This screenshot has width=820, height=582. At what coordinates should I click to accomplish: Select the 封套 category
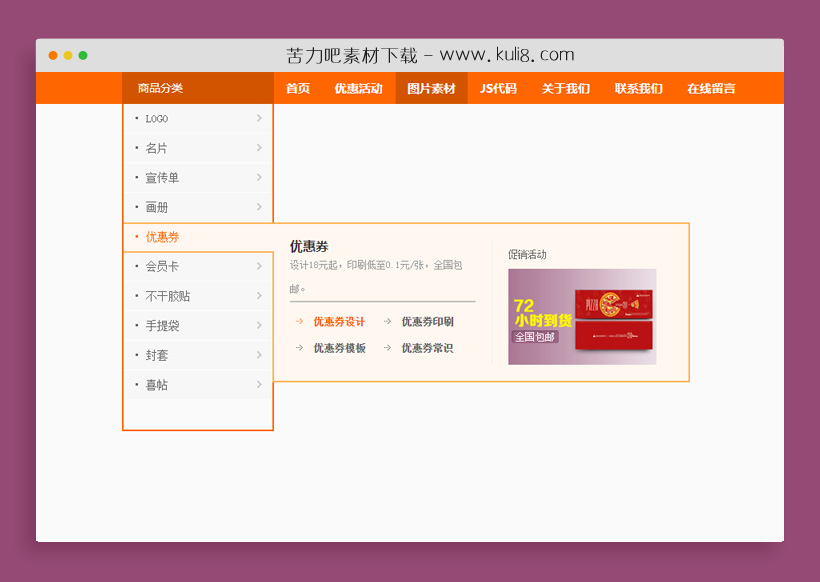pos(156,355)
